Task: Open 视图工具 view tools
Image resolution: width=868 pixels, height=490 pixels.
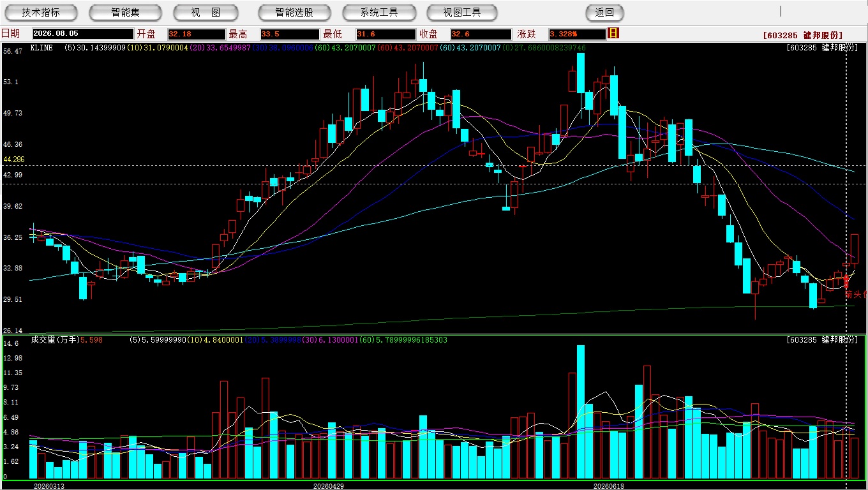Action: 461,12
